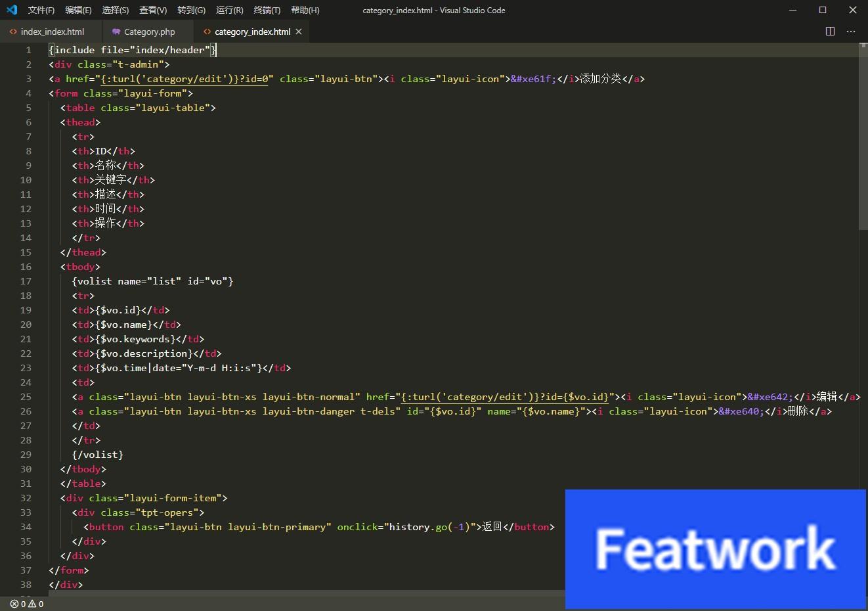Click the &#xe642; entity on line 25
Screen dimensions: 868x611
(770, 397)
